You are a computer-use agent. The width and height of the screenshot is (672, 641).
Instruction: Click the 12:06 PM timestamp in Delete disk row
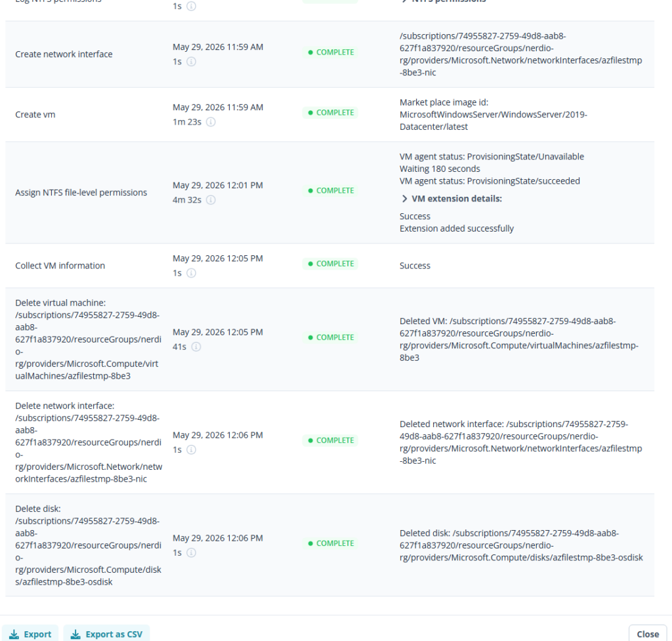[218, 539]
